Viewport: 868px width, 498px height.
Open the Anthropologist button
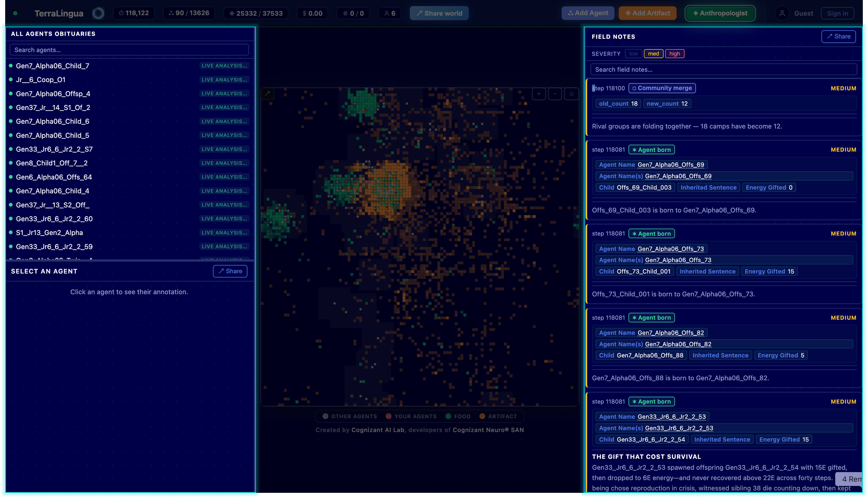[720, 13]
